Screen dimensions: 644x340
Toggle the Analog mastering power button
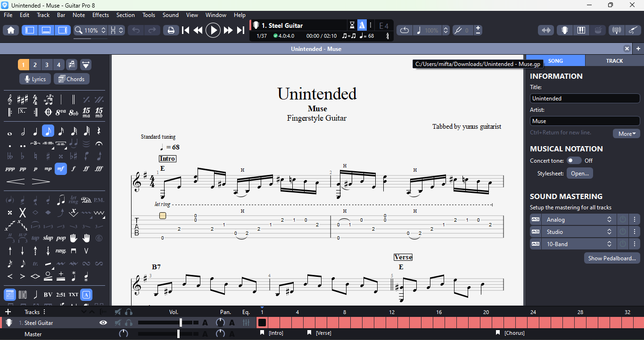pyautogui.click(x=623, y=220)
